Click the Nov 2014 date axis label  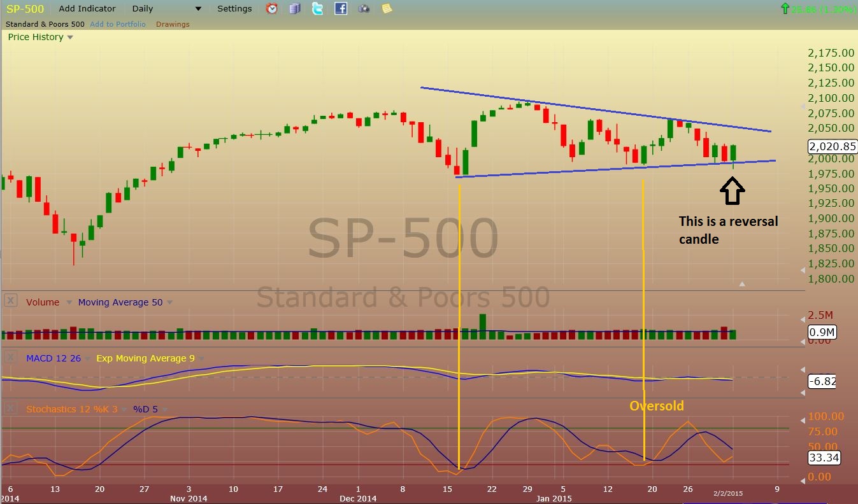click(x=189, y=498)
